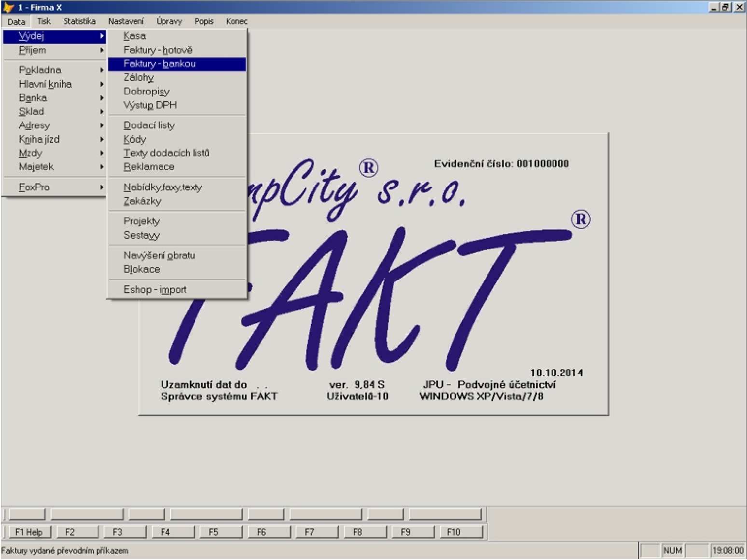Click 'ver. 9.84 S' on splash

pyautogui.click(x=357, y=384)
